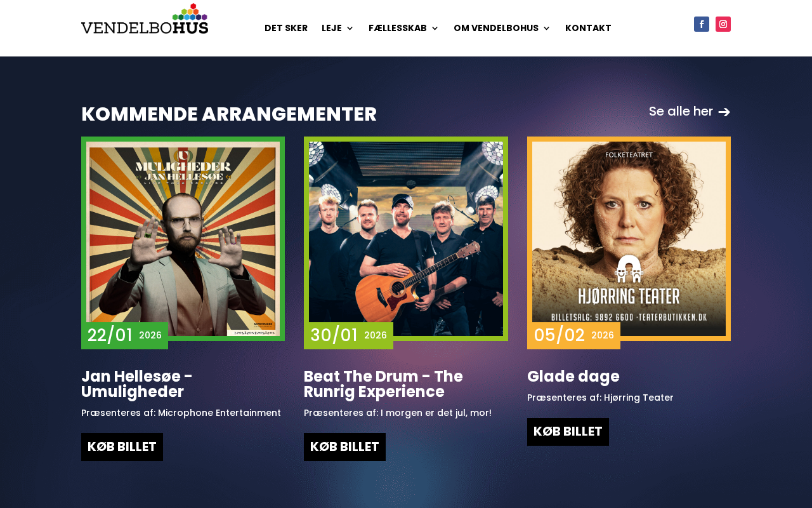Open the Facebook social icon
Viewport: 812px width, 508px height.
(x=701, y=24)
